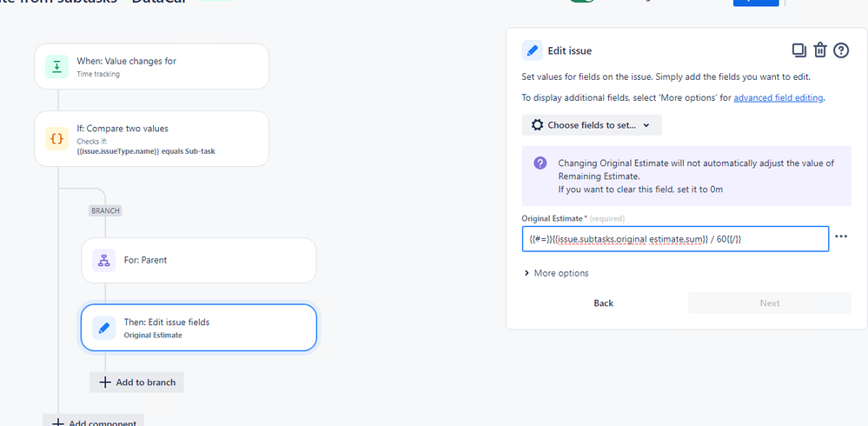Select the When: Value changes for trigger

point(152,66)
